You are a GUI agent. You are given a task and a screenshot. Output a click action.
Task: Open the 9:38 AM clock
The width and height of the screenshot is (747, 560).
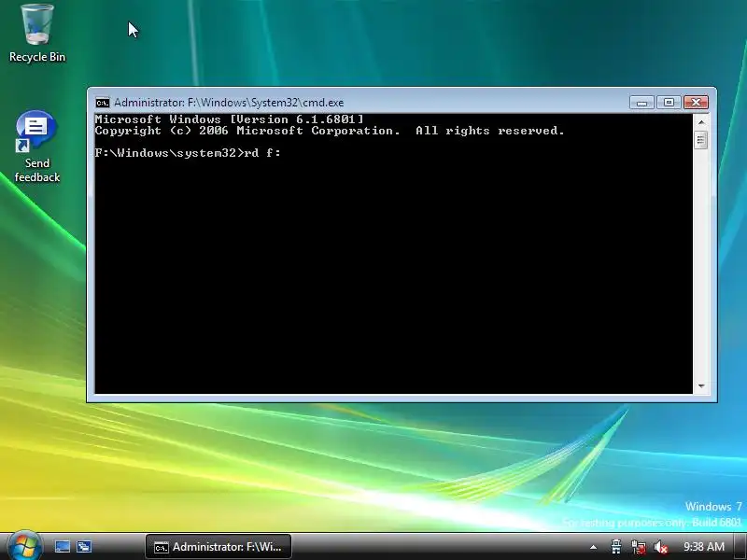704,547
